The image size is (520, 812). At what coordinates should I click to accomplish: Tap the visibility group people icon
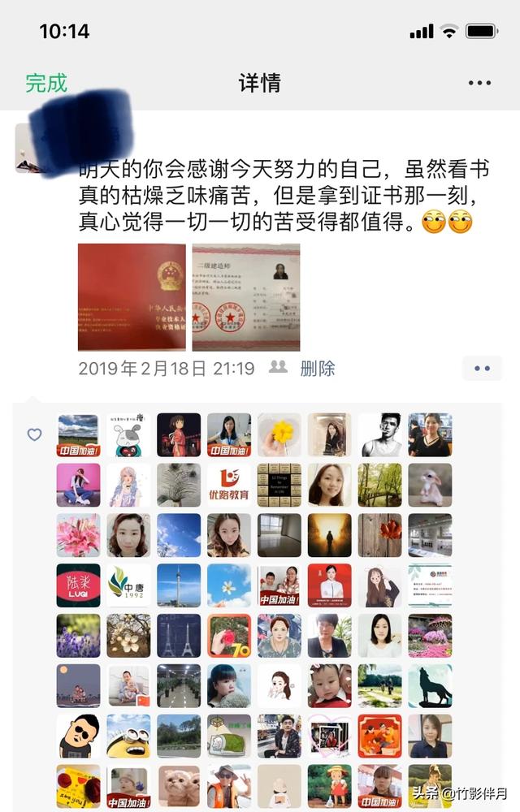(x=278, y=367)
